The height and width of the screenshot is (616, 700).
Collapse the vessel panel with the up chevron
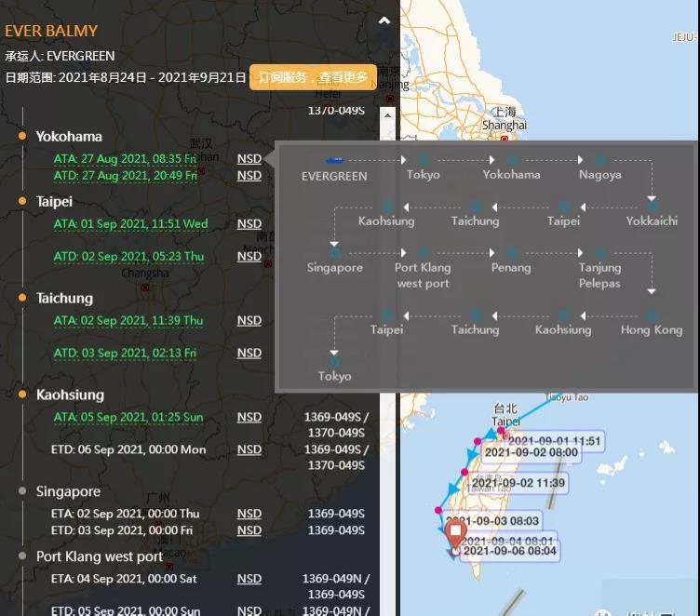pos(384,20)
